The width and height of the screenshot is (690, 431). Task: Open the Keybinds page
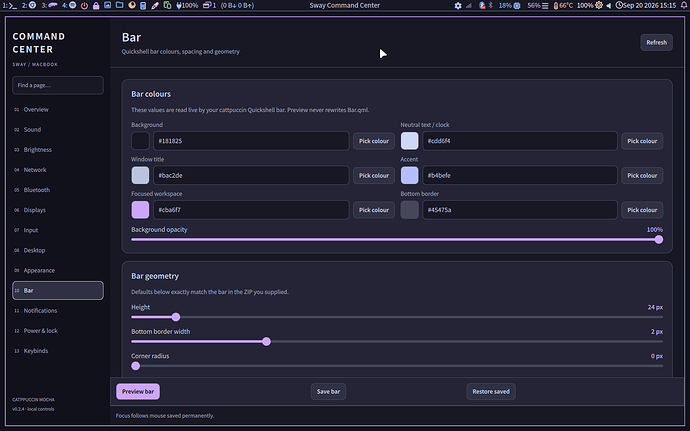tap(58, 351)
